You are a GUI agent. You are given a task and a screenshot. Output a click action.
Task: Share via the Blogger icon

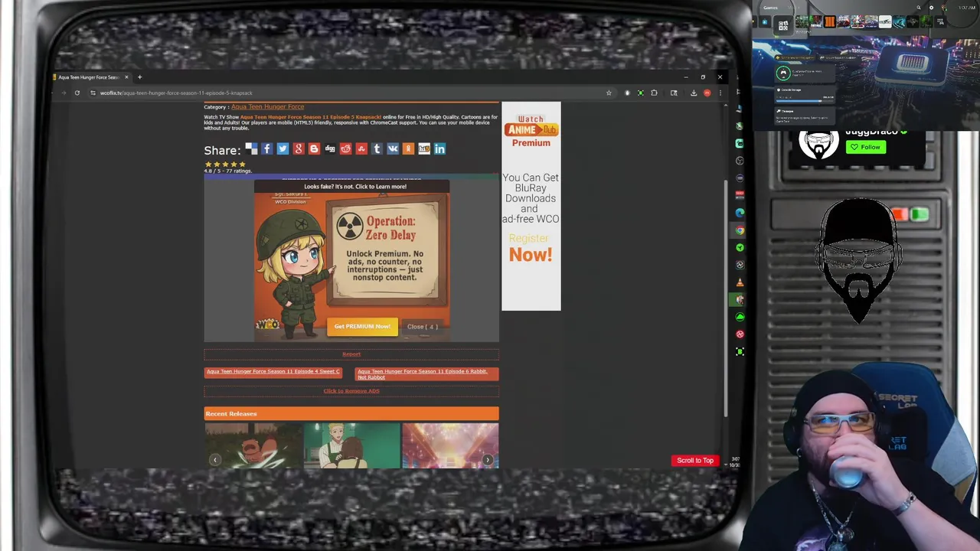point(314,148)
